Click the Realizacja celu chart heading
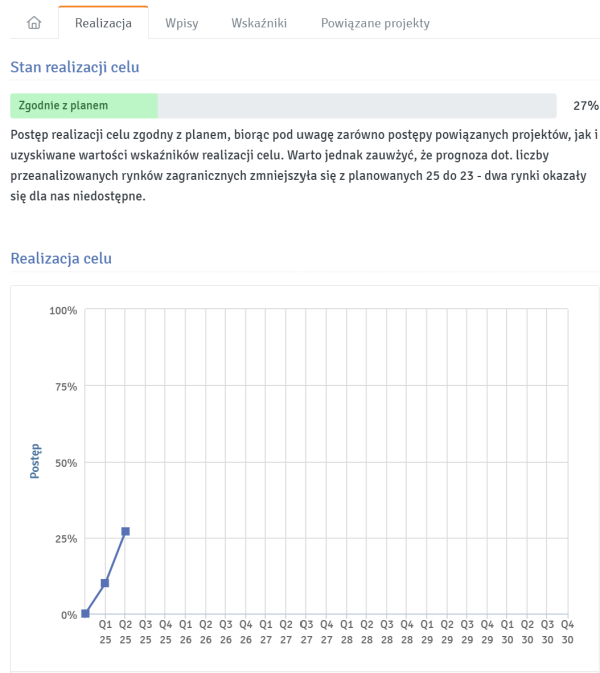The height and width of the screenshot is (673, 600). pos(61,259)
